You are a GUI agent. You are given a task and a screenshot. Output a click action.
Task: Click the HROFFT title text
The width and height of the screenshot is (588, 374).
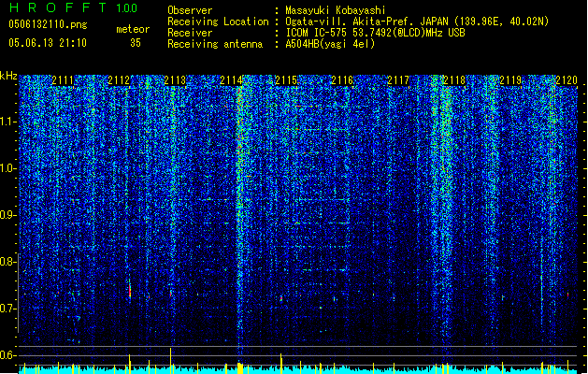[x=58, y=7]
